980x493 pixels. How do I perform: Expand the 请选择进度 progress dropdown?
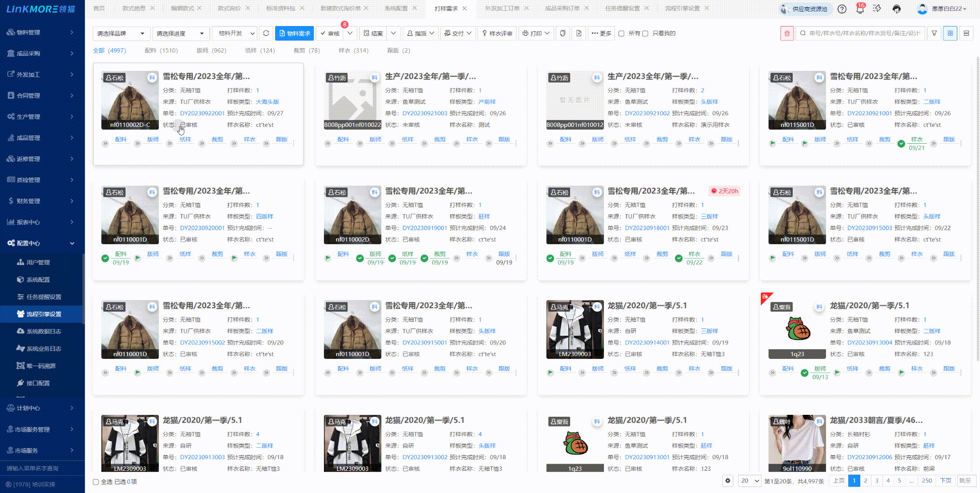(x=180, y=33)
